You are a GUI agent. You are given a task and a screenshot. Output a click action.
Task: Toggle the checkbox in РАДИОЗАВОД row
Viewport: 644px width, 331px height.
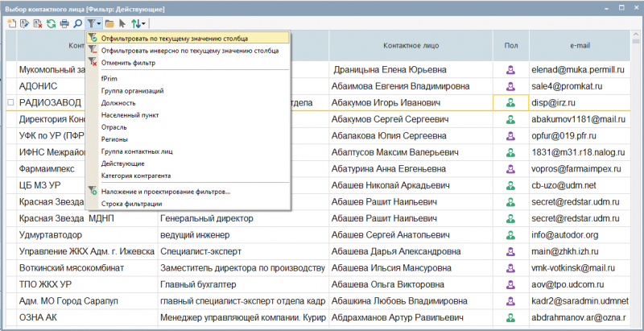pos(10,103)
